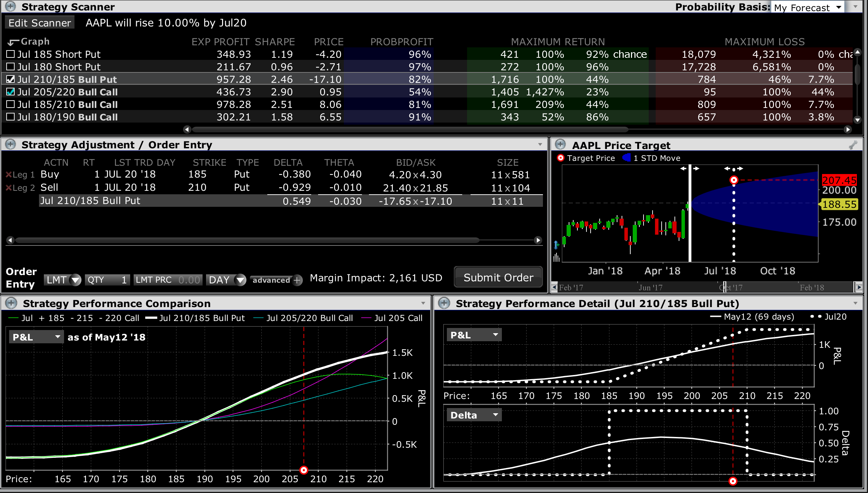Open the Performance Comparison panel menu arrow
Screen dimensions: 868x493
tap(423, 303)
